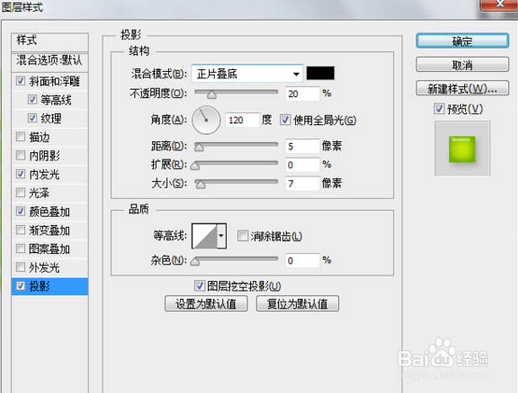Click the contour curve thumbnail
This screenshot has width=518, height=393.
click(205, 236)
